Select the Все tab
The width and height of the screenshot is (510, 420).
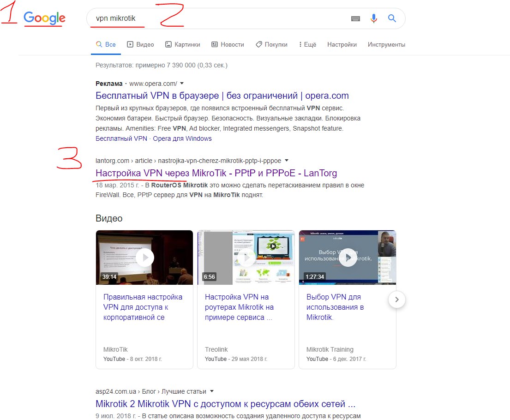pyautogui.click(x=106, y=45)
